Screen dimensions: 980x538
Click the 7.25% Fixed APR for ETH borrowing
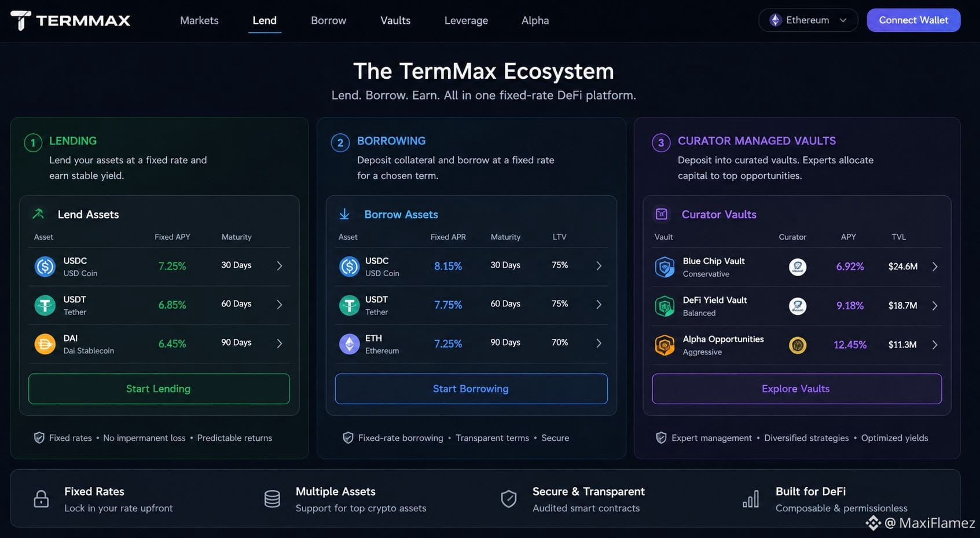click(x=448, y=344)
